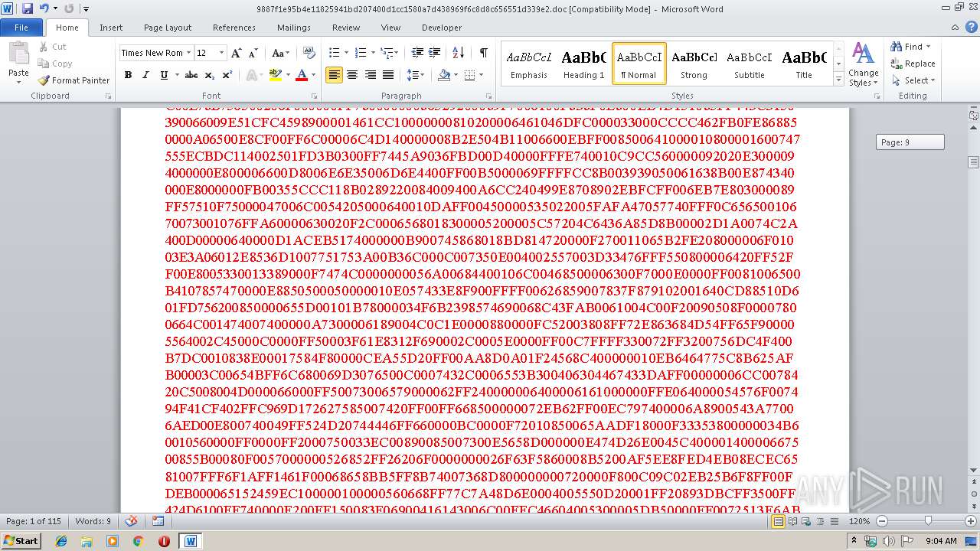The height and width of the screenshot is (551, 980).
Task: Center align the paragraph
Action: pyautogui.click(x=352, y=75)
